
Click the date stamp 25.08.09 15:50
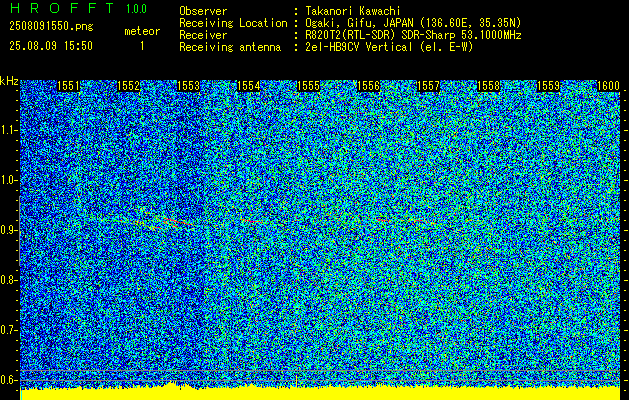pos(51,46)
